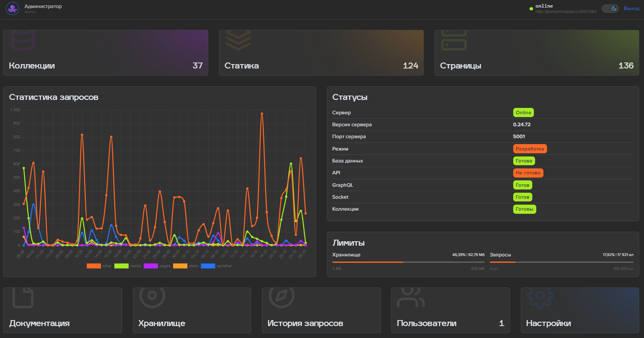Screen dimensions: 644x338
Task: Click the Хранилище storage limit bar
Action: [x=408, y=262]
